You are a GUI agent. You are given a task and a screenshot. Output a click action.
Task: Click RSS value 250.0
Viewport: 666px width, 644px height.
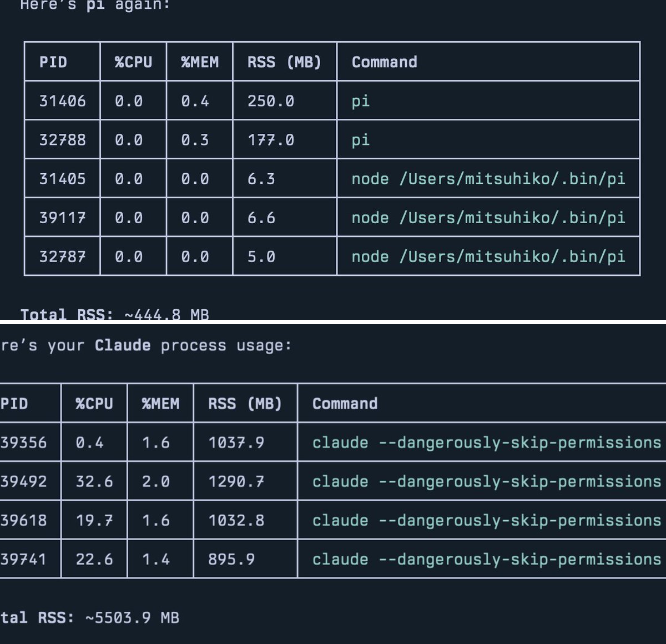point(271,101)
